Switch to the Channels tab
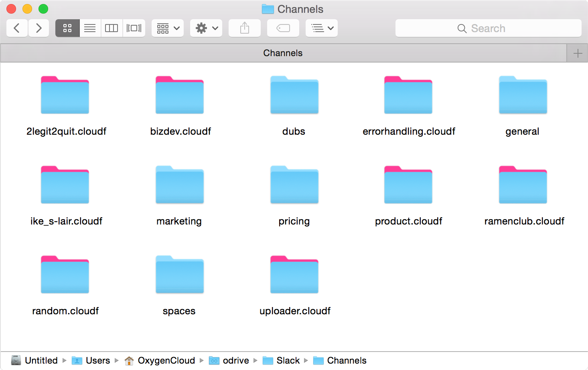Viewport: 588px width, 370px height. tap(283, 53)
